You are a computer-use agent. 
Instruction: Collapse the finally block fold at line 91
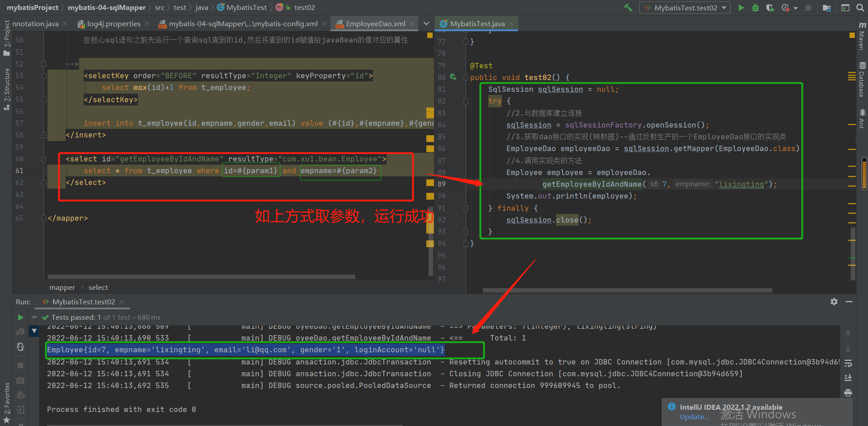(466, 208)
